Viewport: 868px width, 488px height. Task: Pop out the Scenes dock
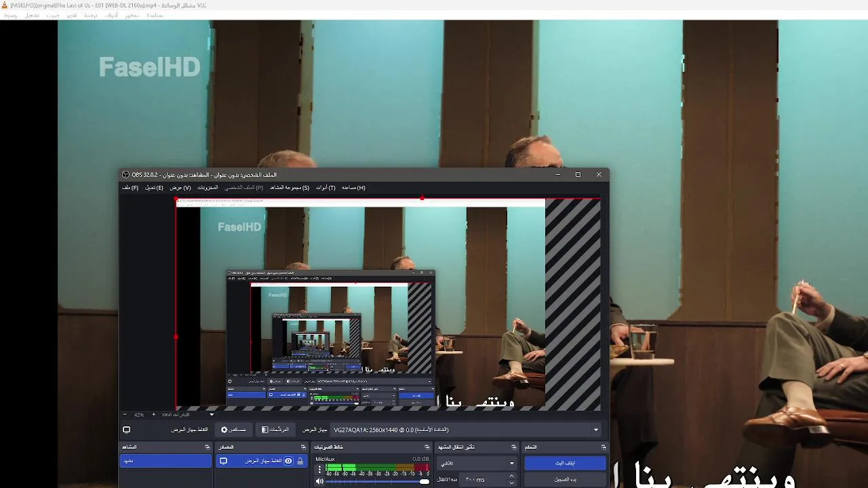(x=208, y=447)
